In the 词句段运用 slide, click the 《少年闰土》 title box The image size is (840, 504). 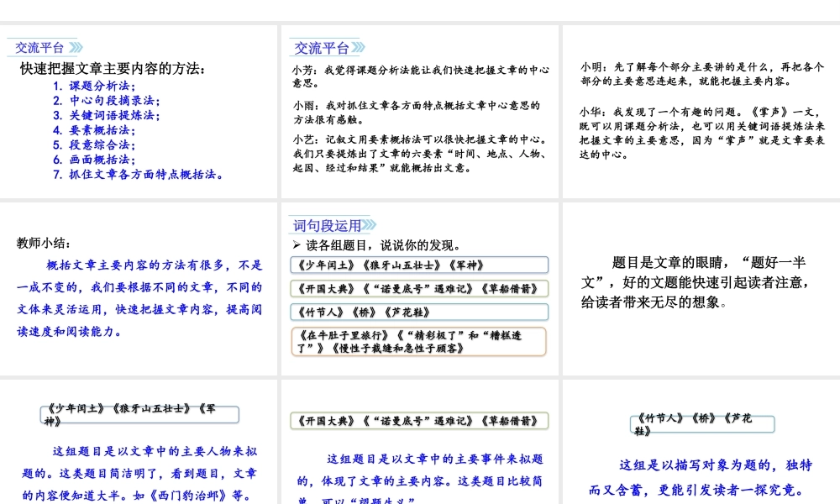(x=419, y=265)
